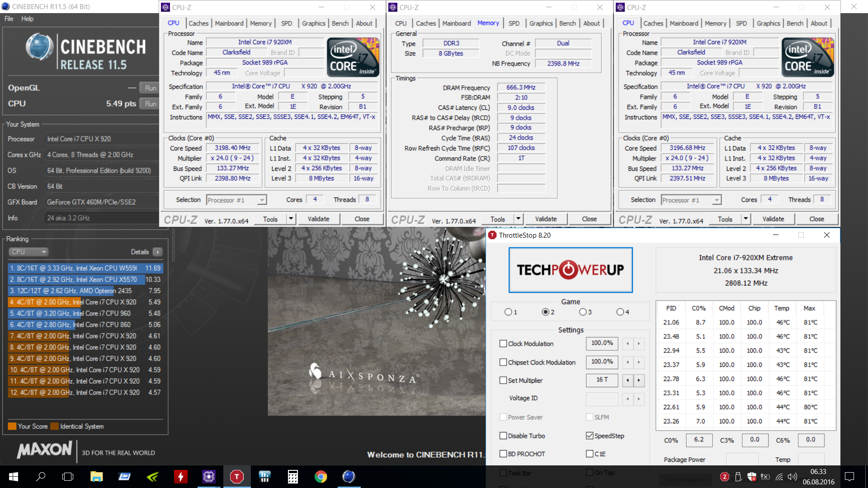The width and height of the screenshot is (868, 488).
Task: Open Task View on the taskbar
Action: (68, 477)
